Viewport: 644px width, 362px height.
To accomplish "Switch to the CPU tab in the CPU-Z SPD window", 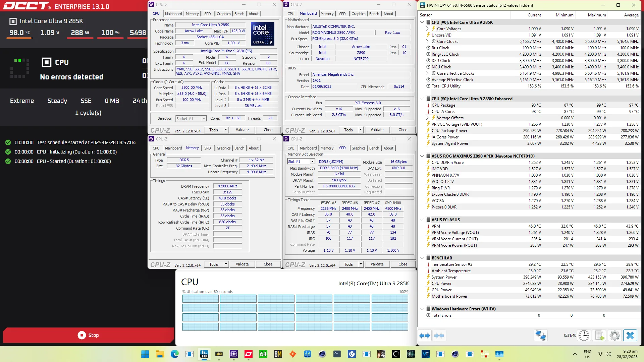I will coord(291,148).
